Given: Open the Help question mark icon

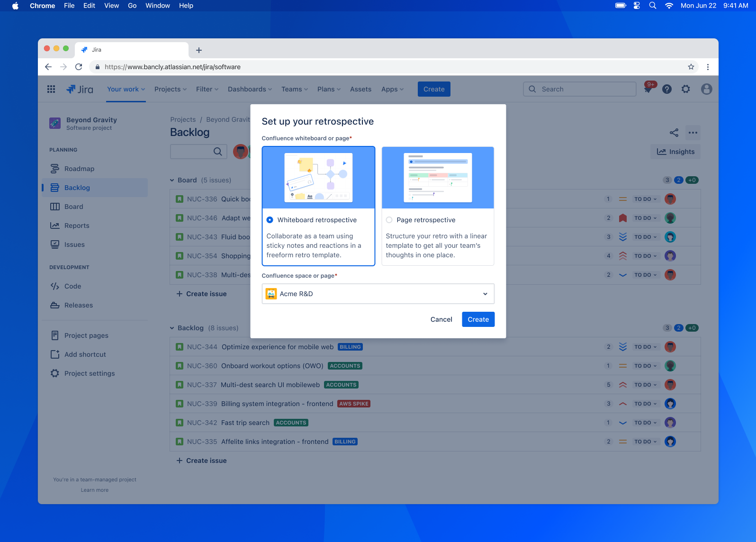Looking at the screenshot, I should (x=667, y=89).
